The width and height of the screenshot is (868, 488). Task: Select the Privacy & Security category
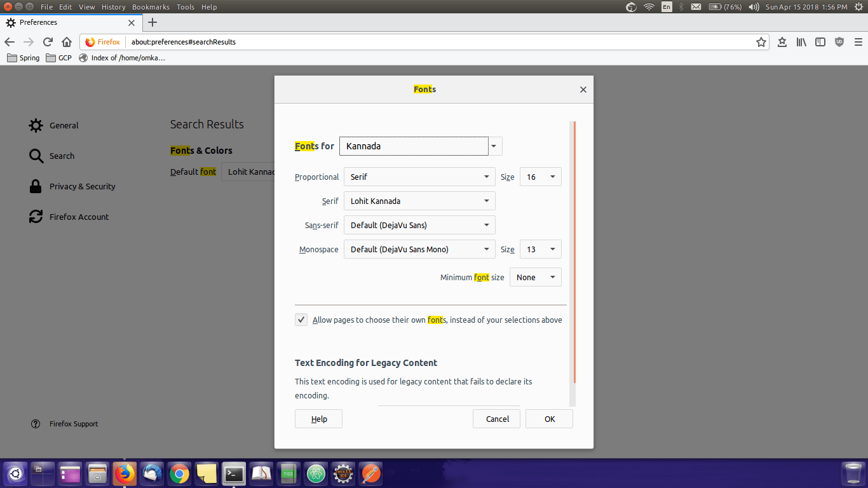[72, 186]
